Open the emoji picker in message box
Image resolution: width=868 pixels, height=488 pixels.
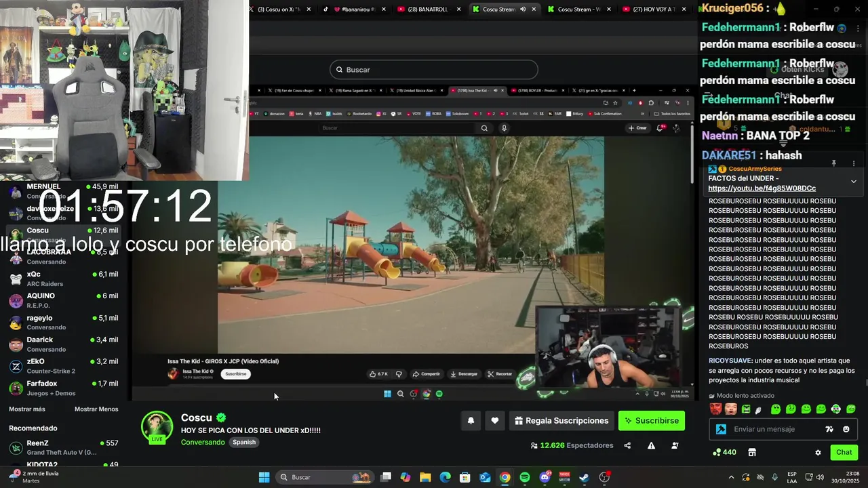coord(846,429)
